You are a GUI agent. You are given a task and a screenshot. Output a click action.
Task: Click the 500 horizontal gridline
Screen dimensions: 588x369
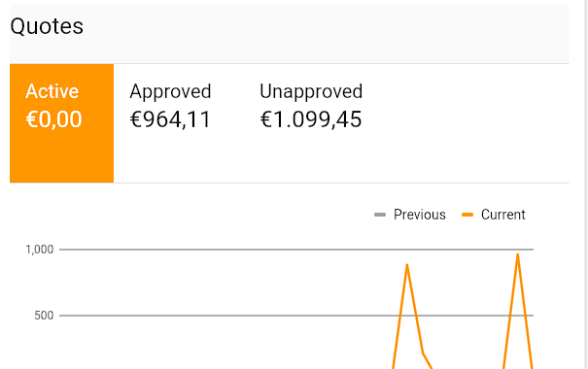tap(296, 316)
